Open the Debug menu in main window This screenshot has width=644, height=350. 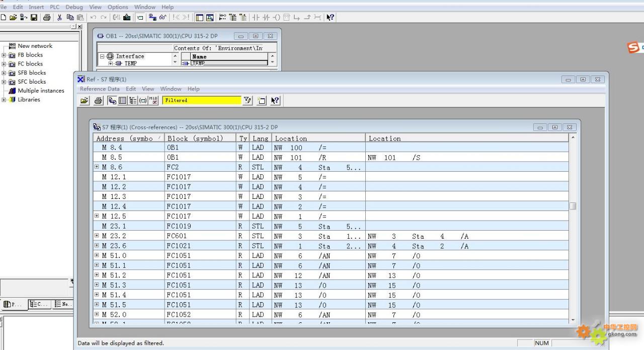point(74,7)
